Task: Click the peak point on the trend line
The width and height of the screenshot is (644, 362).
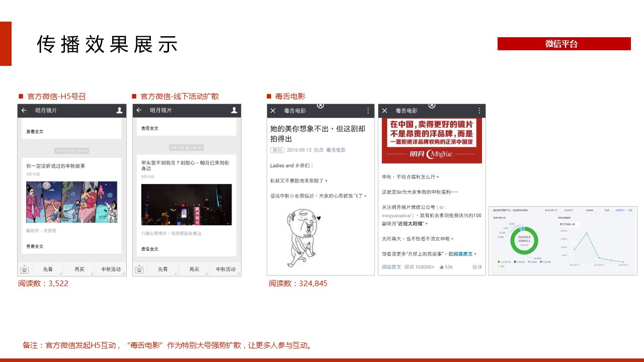Action: pyautogui.click(x=587, y=233)
